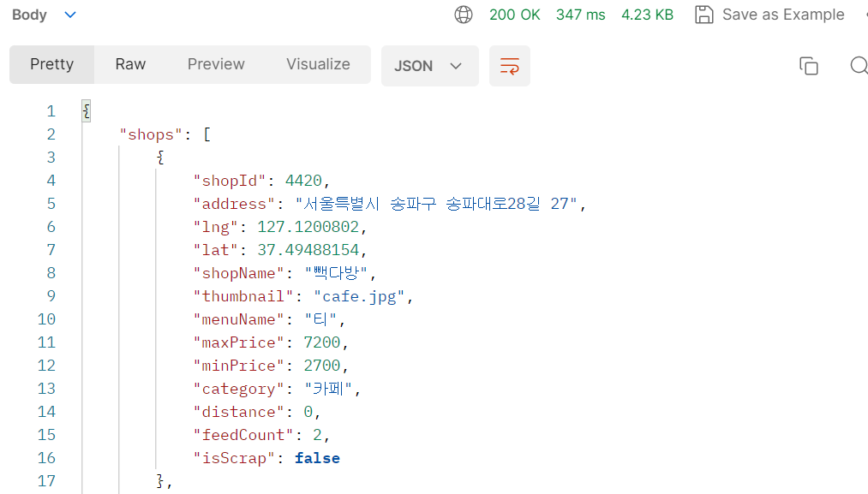Click the lng value 127.1200802

[308, 228]
